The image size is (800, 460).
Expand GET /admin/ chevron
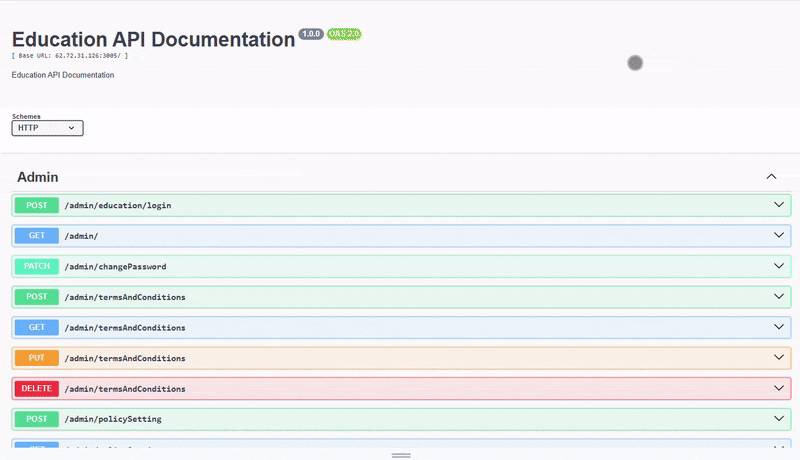(x=779, y=235)
